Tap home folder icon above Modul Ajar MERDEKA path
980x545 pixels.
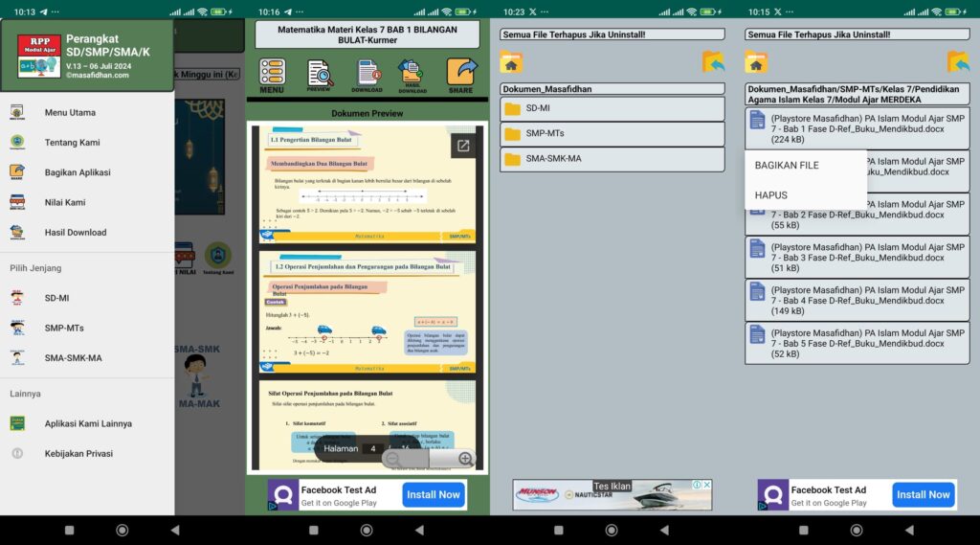[x=756, y=62]
